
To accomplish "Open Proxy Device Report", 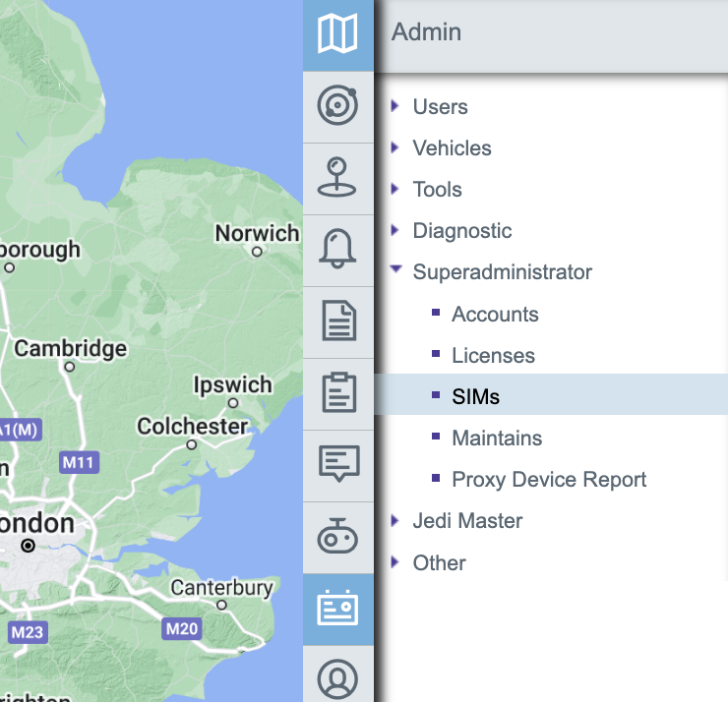I will tap(549, 480).
